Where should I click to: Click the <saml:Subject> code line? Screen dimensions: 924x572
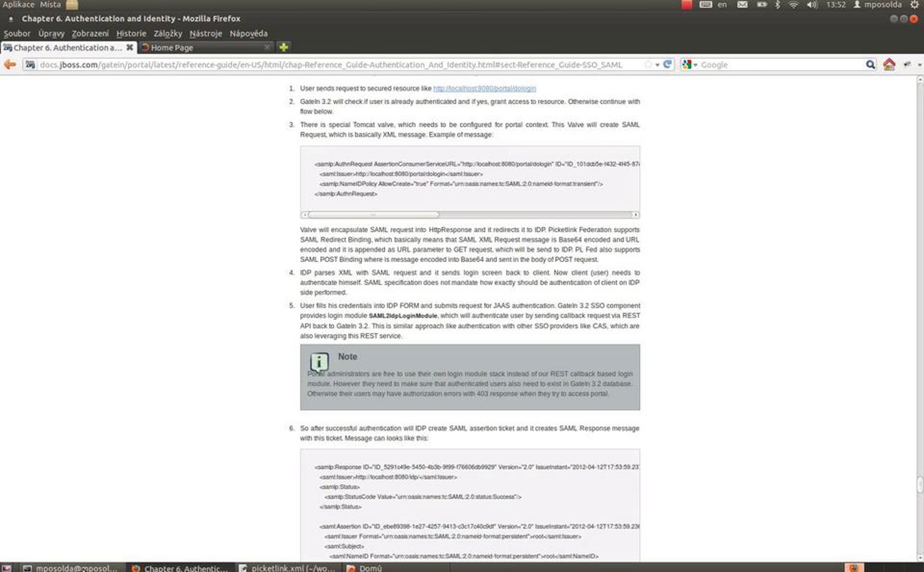(x=344, y=546)
